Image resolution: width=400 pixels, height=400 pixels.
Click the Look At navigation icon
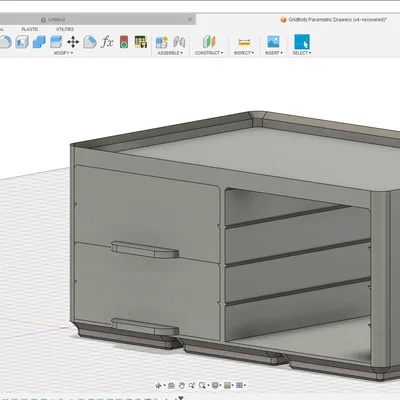[x=171, y=386]
